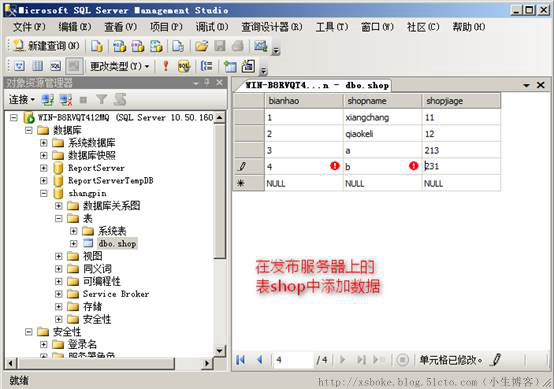The height and width of the screenshot is (389, 554).
Task: Click the red error icon in the bianhao cell
Action: click(x=335, y=166)
